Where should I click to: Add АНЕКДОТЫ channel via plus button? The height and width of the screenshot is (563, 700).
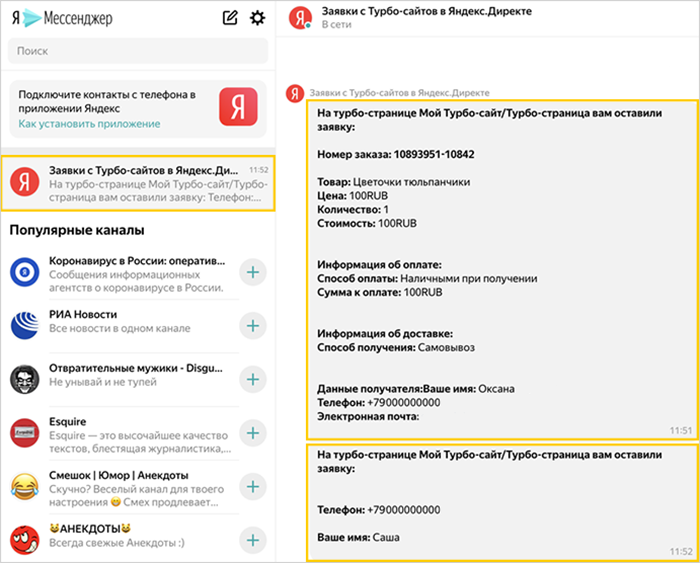(x=253, y=540)
